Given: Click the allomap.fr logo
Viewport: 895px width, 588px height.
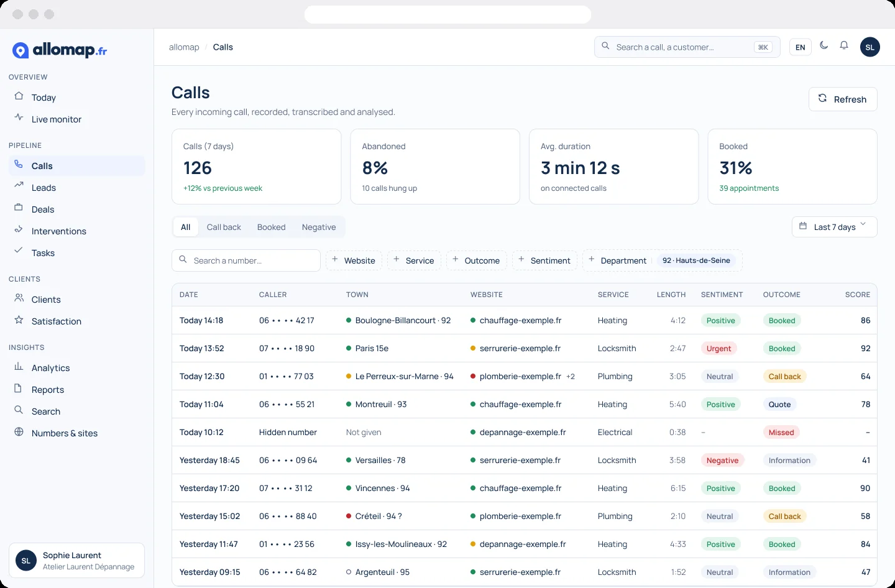Looking at the screenshot, I should 60,50.
